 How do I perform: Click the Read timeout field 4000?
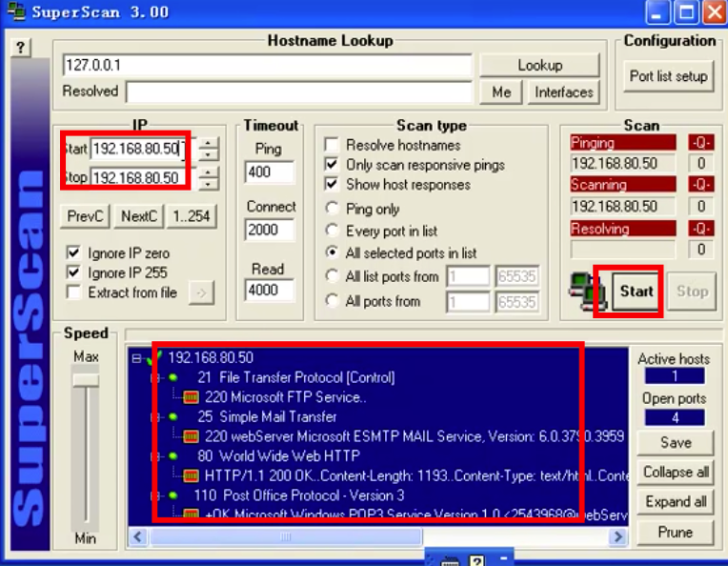tap(269, 291)
